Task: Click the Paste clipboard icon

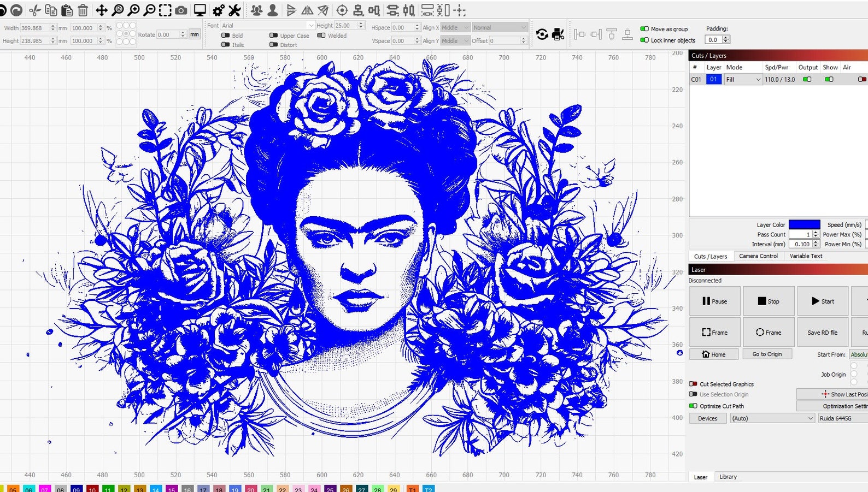Action: tap(67, 10)
